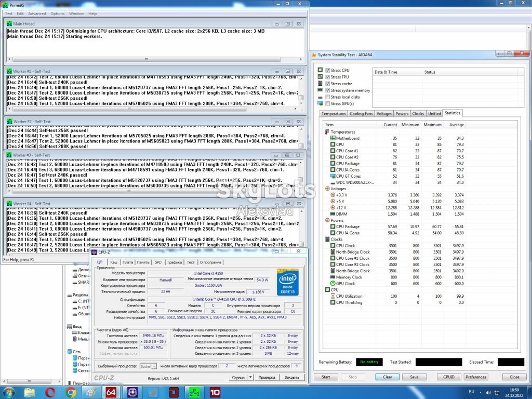Open the Сервис dropdown arrow in CPU-Z
Screen dimensions: 532x399
click(x=251, y=377)
